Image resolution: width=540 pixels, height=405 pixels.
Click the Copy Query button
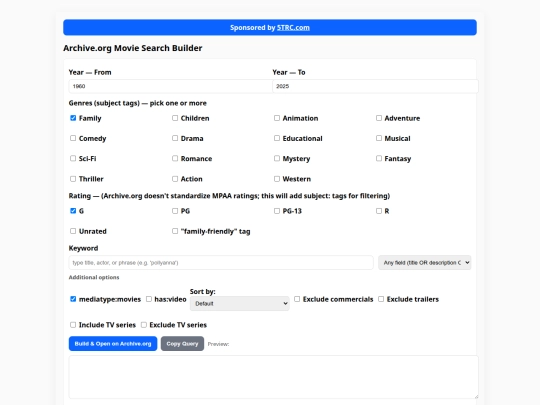[x=182, y=344]
